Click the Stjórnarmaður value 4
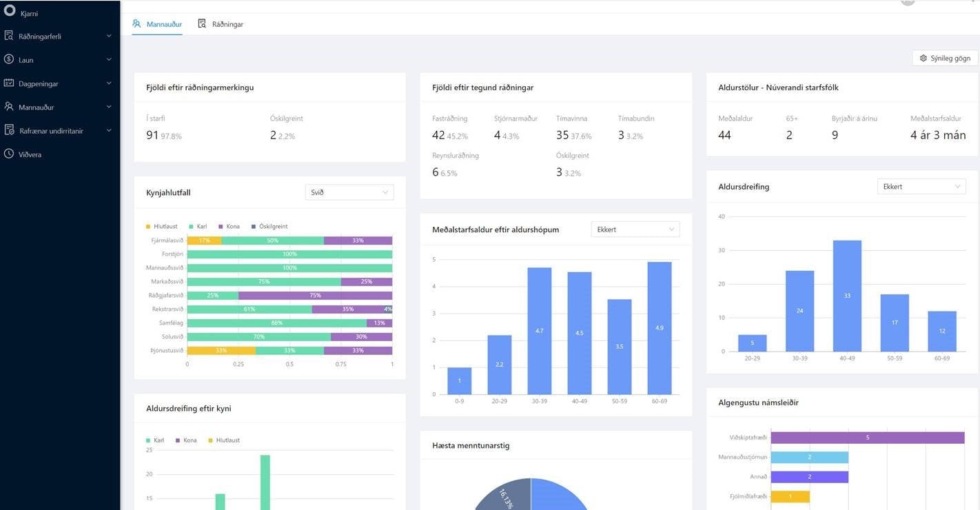Screen dimensions: 980x510 coord(498,135)
